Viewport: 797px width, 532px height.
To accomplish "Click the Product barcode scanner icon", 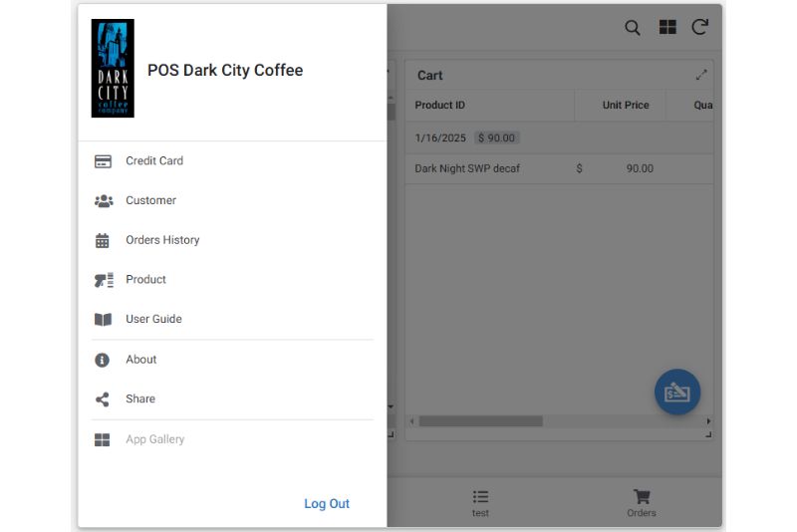I will pyautogui.click(x=104, y=280).
